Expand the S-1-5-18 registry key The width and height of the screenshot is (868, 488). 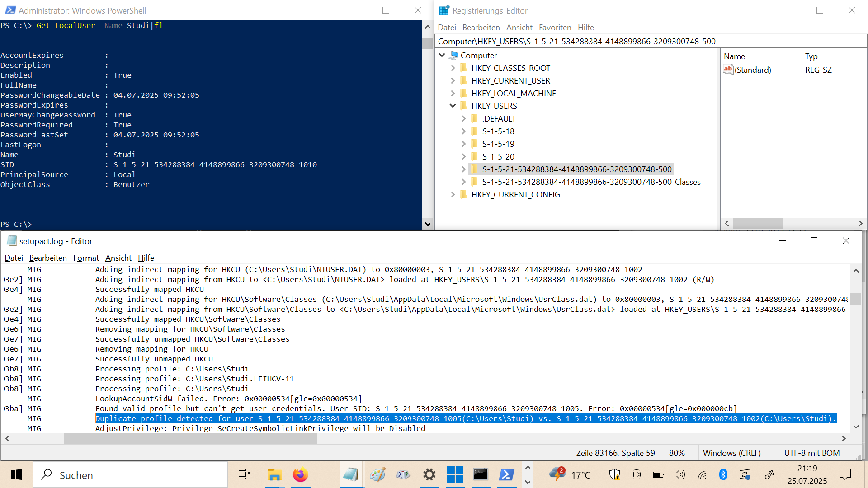coord(463,131)
